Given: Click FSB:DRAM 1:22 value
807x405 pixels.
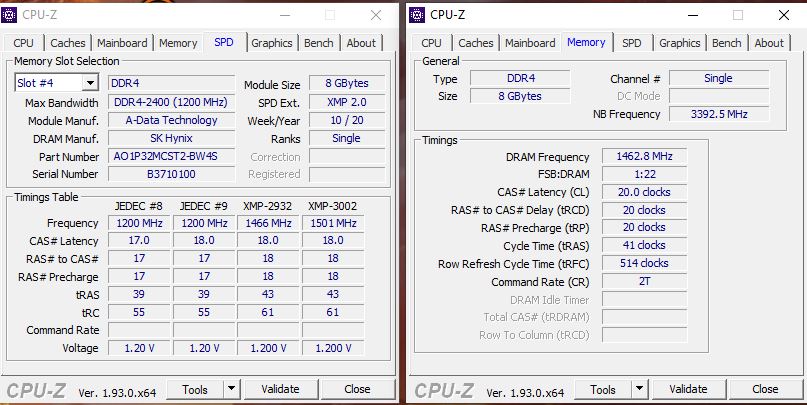Looking at the screenshot, I should 644,174.
